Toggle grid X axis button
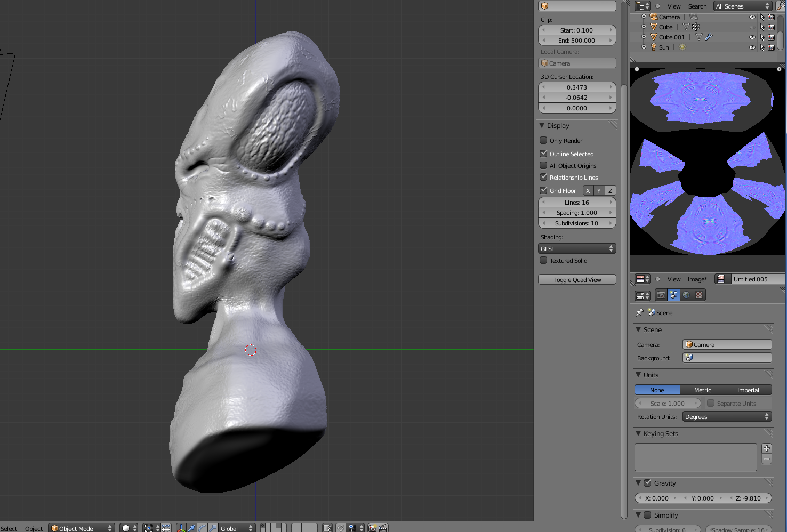 [x=588, y=190]
